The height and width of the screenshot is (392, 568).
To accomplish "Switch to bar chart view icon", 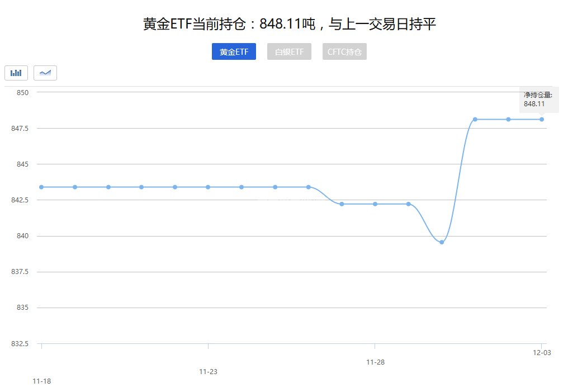I will [16, 73].
